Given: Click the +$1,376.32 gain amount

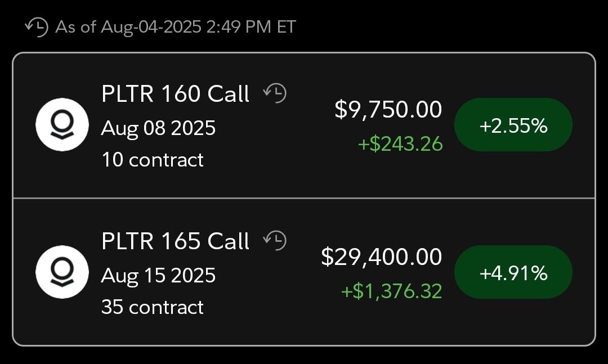Looking at the screenshot, I should click(x=392, y=291).
